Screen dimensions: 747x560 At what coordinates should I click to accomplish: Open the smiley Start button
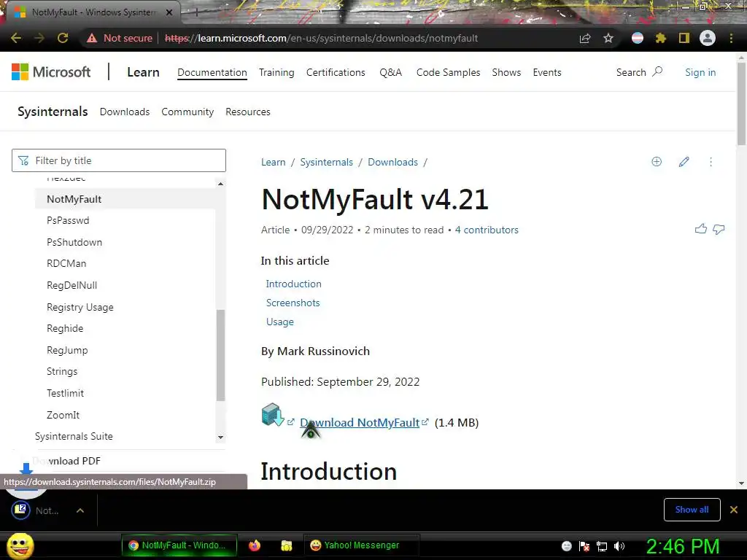[20, 545]
